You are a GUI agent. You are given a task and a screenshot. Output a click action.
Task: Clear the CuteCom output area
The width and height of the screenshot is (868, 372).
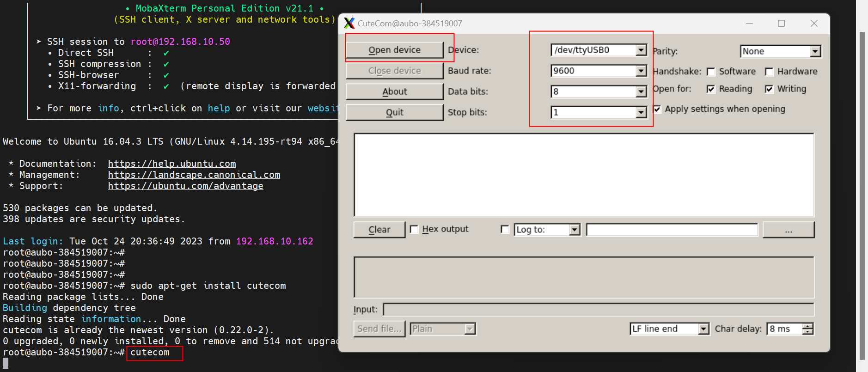point(379,230)
